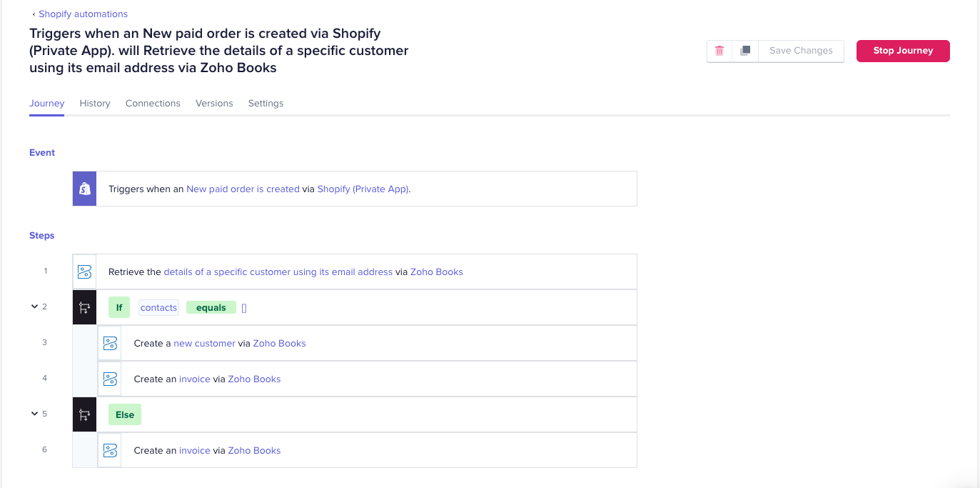Screen dimensions: 980x488
Task: Open the History tab
Action: [95, 103]
